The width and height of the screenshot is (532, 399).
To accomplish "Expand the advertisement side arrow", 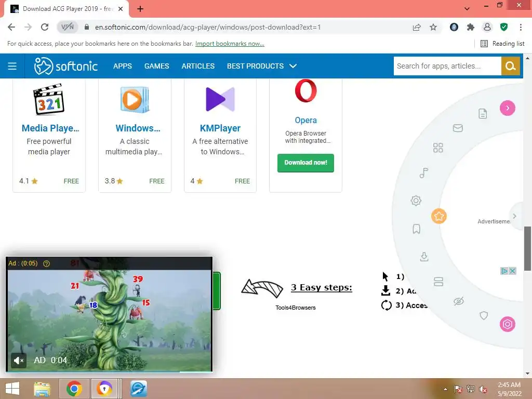I will click(x=514, y=216).
